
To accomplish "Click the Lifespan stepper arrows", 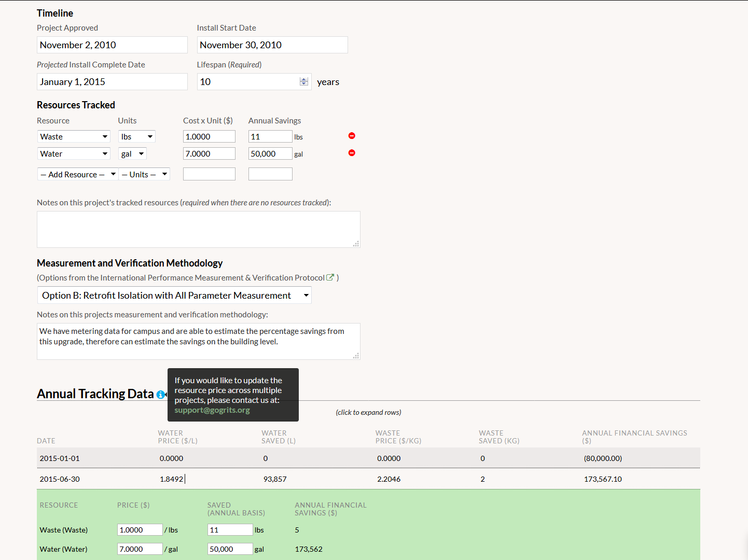I will [x=304, y=81].
